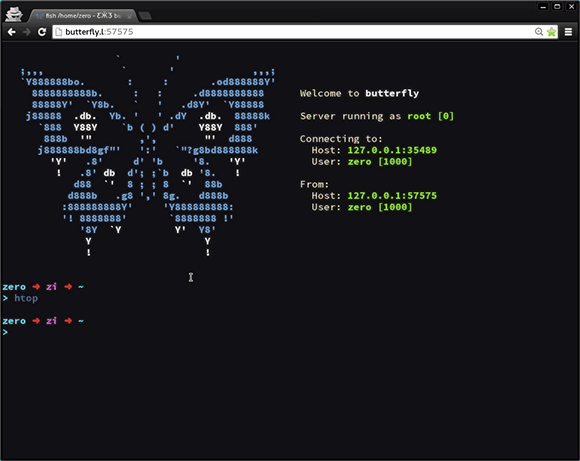Click the incognito spy icon
Viewport: 580px width, 461px height.
tap(14, 14)
